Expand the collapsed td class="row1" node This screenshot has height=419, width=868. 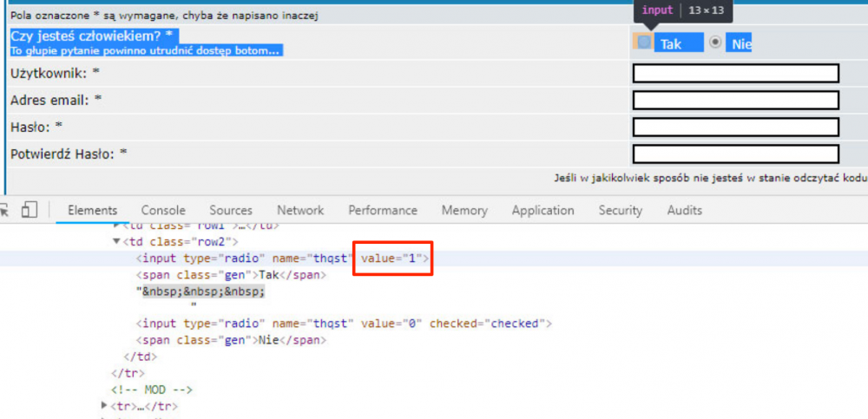coord(116,226)
